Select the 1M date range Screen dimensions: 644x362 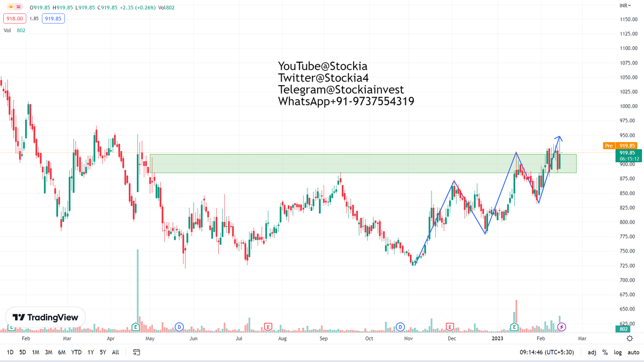35,352
